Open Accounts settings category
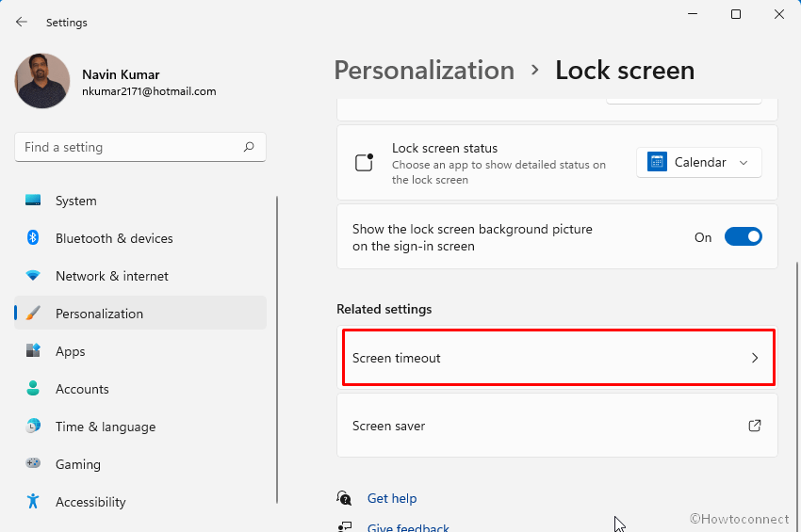Image resolution: width=801 pixels, height=532 pixels. coord(140,389)
